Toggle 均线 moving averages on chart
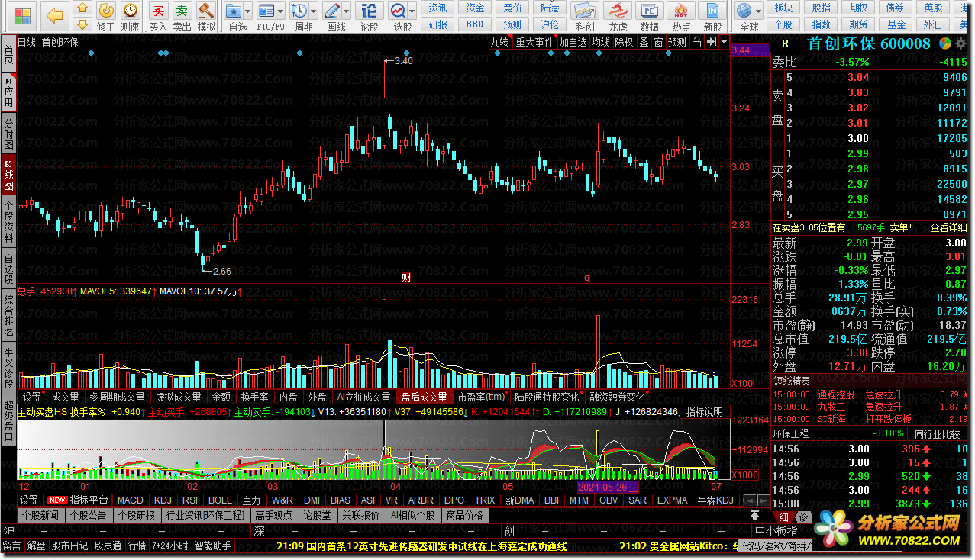Image resolution: width=975 pixels, height=560 pixels. [601, 43]
